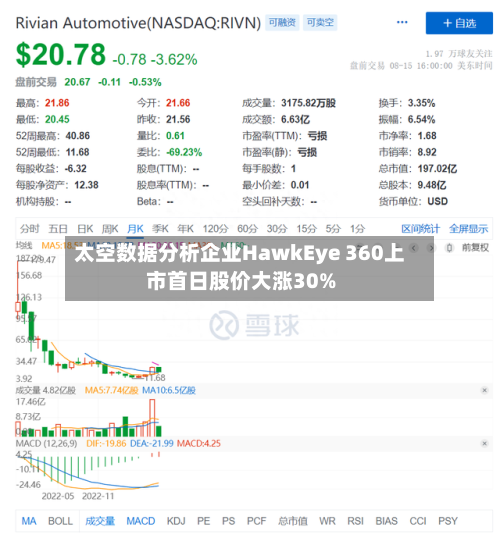Select the 周K chart tab
Image resolution: width=500 pixels, height=538 pixels.
tap(110, 229)
